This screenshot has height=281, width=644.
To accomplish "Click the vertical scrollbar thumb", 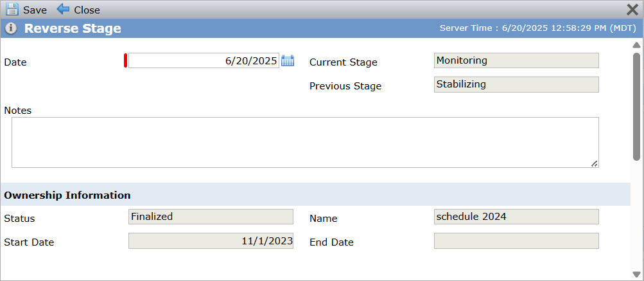I will [636, 106].
